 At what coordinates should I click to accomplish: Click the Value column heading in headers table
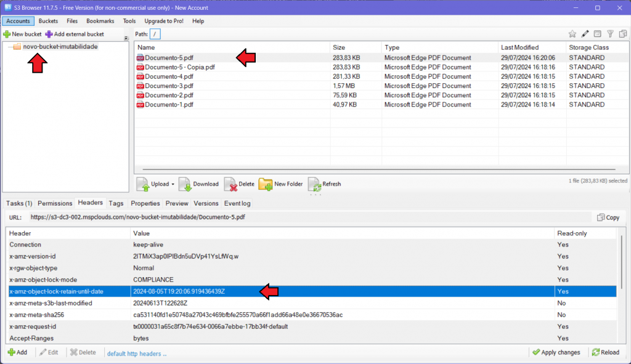(x=342, y=233)
